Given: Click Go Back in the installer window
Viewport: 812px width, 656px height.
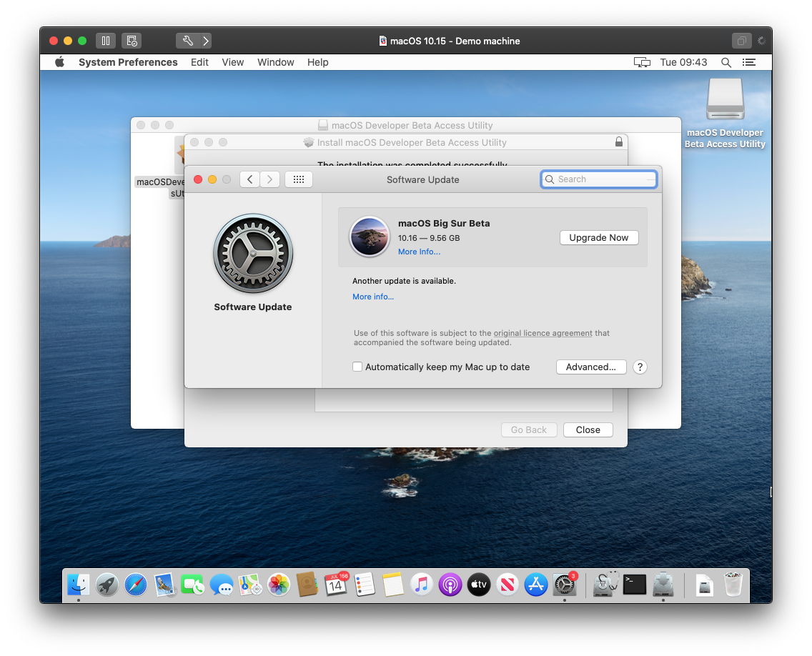Looking at the screenshot, I should pos(529,429).
